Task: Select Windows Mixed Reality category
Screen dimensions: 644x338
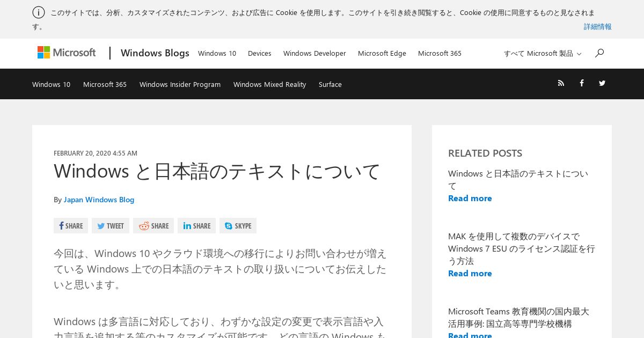Action: (269, 84)
